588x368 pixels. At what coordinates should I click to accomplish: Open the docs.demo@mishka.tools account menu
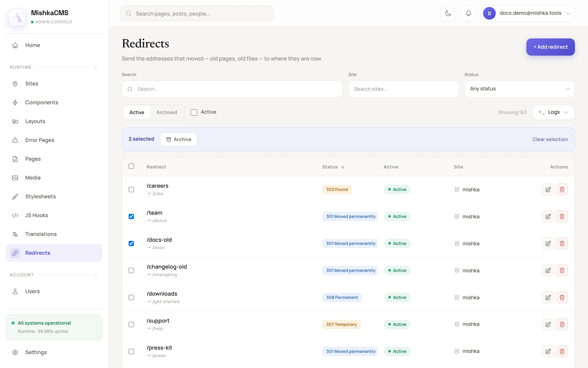529,13
